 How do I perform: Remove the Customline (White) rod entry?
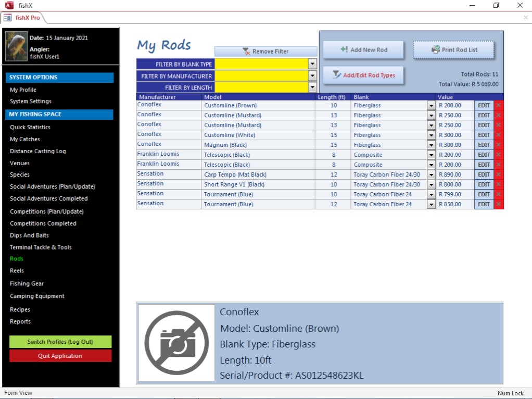(499, 135)
